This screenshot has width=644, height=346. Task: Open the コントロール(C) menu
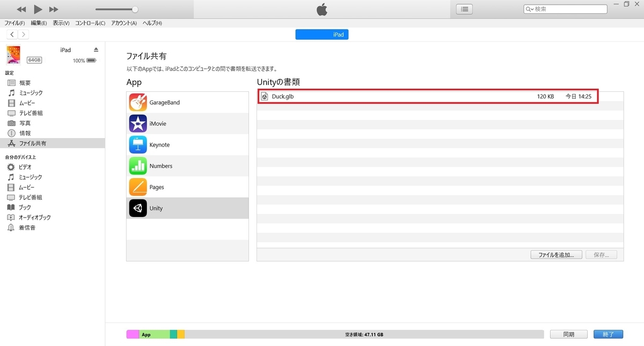point(90,23)
